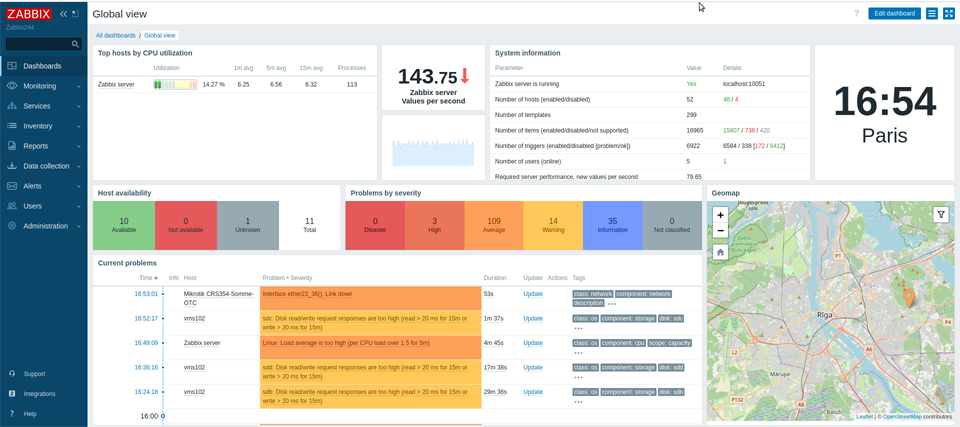Expand Monitoring submenu chevron
Screen dimensions: 960x427
tap(79, 86)
